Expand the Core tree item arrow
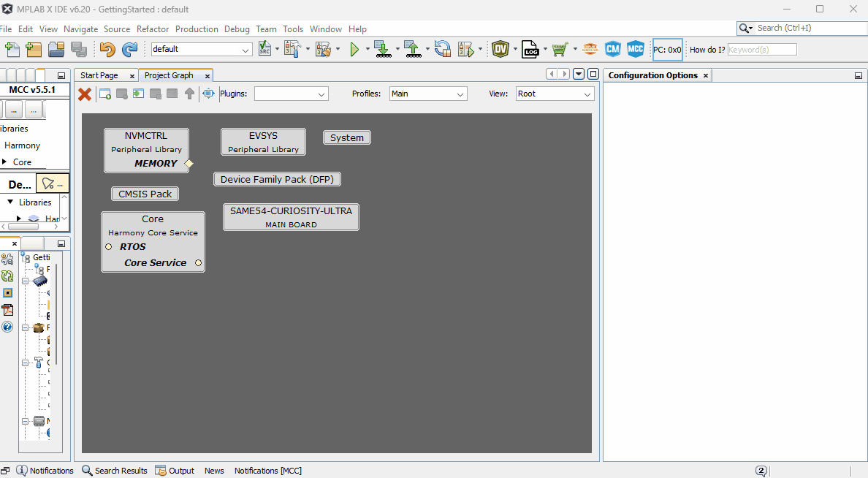 point(5,162)
